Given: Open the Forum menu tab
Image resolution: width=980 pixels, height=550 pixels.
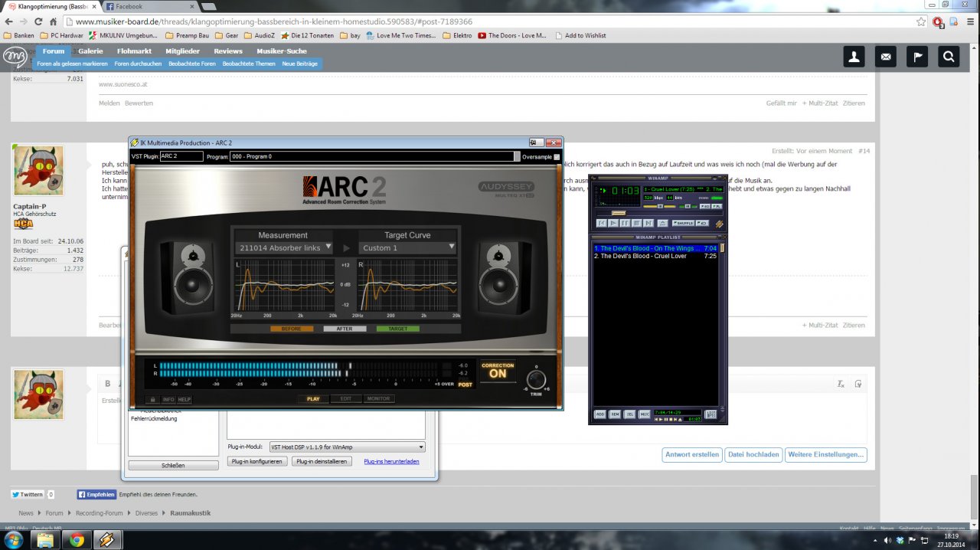Looking at the screenshot, I should [54, 51].
